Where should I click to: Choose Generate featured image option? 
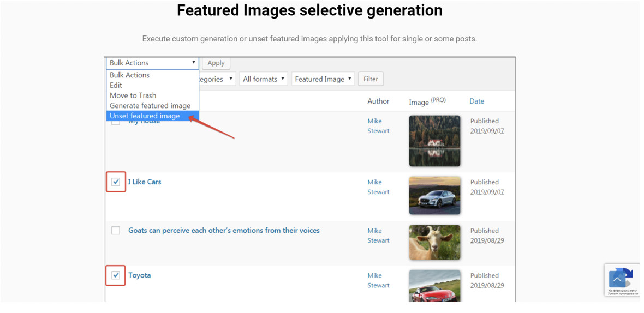[x=150, y=105]
